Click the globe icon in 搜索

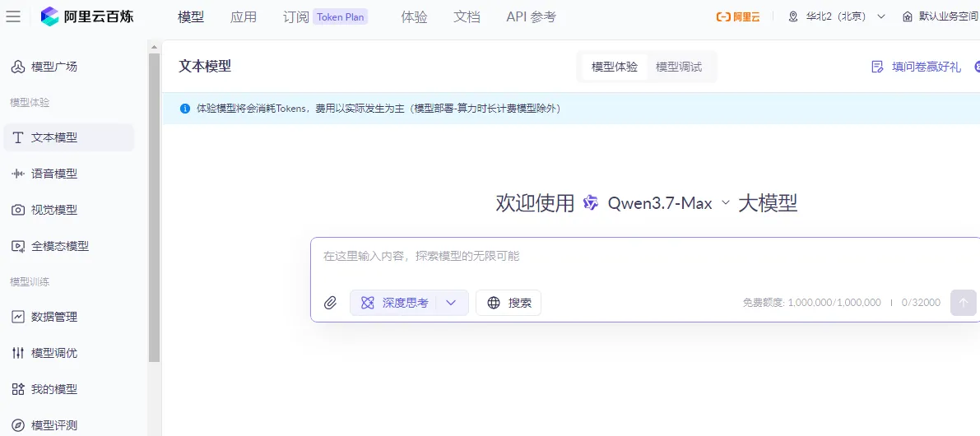click(494, 303)
